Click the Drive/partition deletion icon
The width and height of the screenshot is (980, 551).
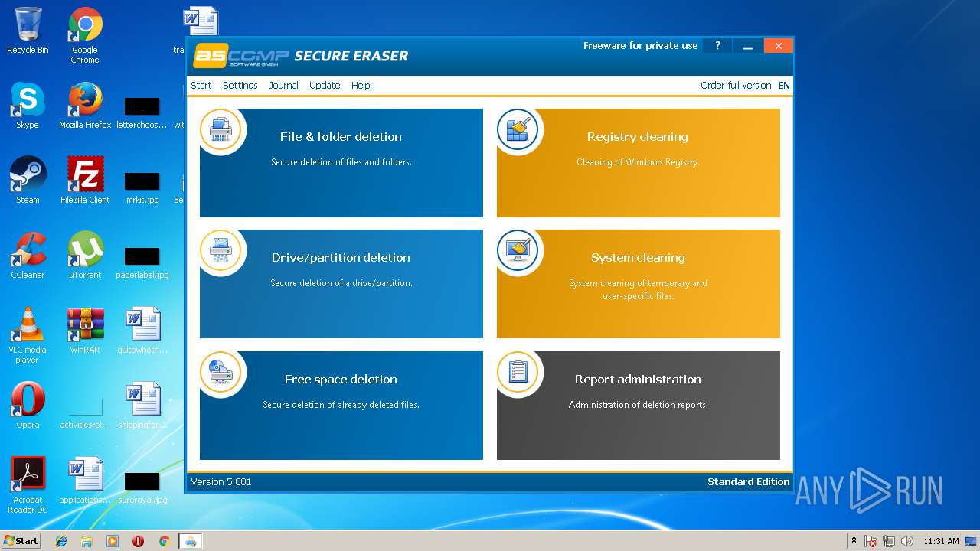point(220,250)
